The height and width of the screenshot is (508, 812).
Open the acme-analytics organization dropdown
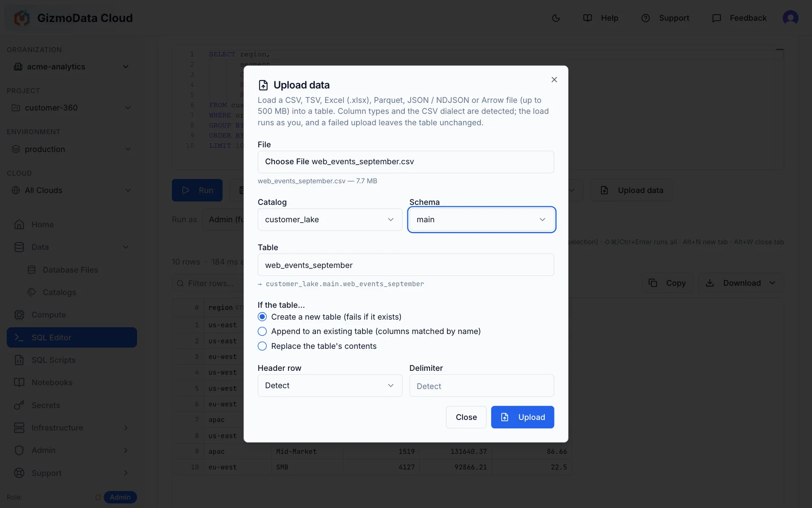(72, 67)
